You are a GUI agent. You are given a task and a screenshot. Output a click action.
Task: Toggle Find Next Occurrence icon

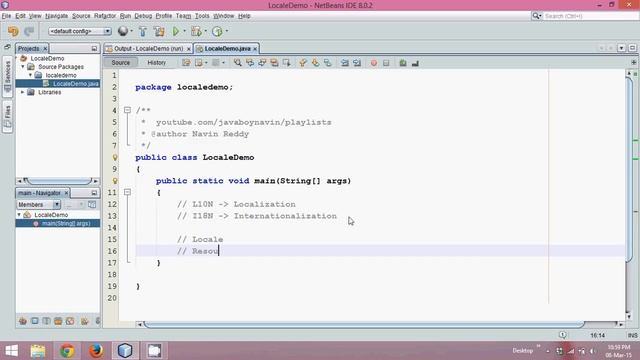pyautogui.click(x=262, y=63)
